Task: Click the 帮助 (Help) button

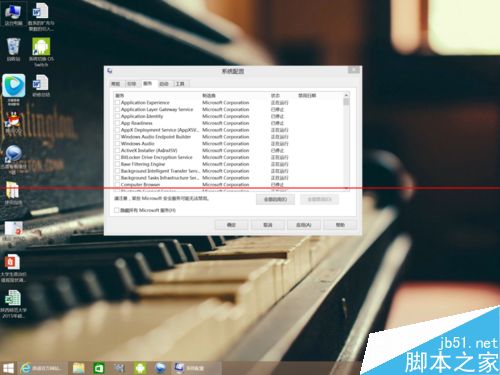Action: 340,225
